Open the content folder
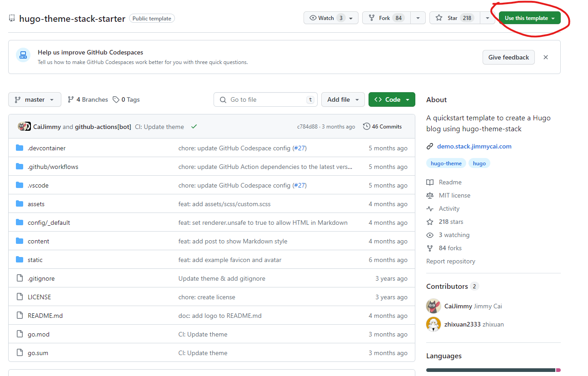This screenshot has width=588, height=376. pos(38,241)
